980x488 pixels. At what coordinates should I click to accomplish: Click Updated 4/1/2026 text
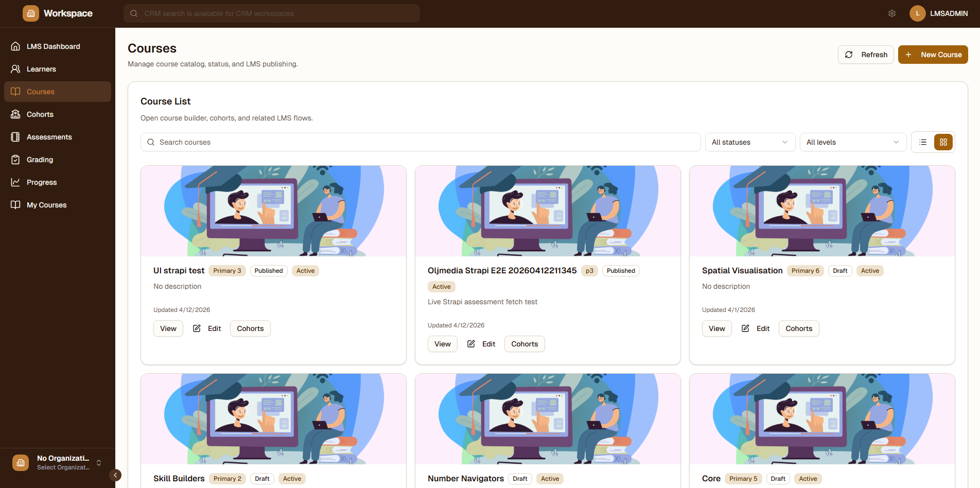pos(728,310)
